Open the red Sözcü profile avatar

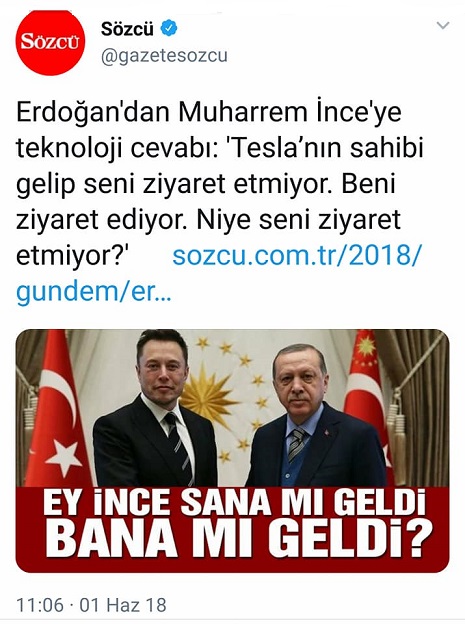point(50,42)
